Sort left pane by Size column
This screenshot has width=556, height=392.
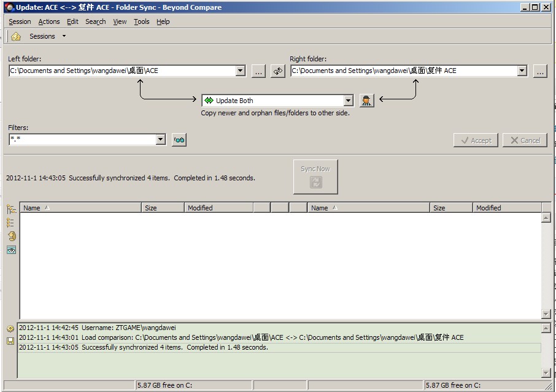coord(163,208)
